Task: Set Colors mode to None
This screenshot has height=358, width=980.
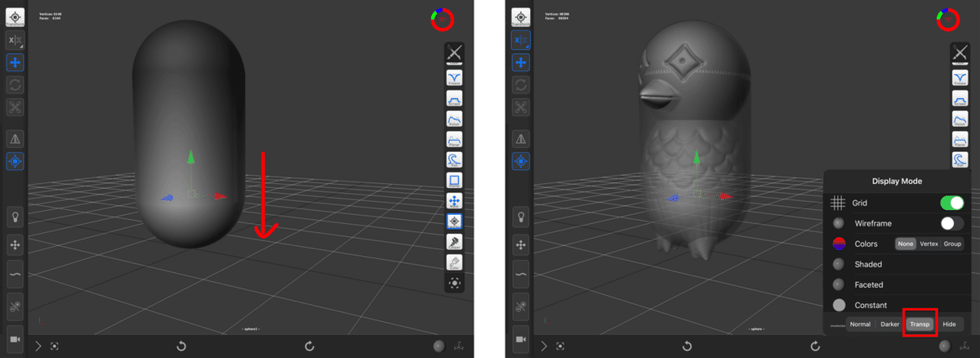Action: pyautogui.click(x=905, y=244)
